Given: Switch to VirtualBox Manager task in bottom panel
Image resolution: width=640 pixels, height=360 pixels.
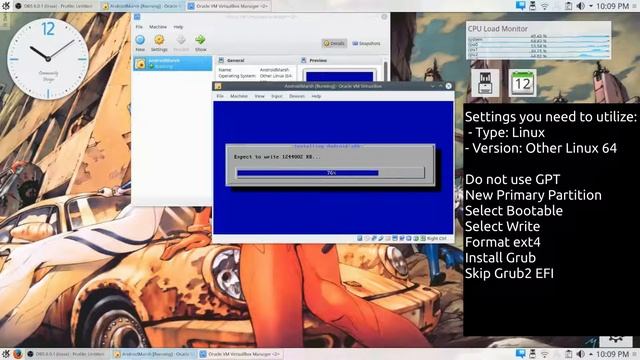Looking at the screenshot, I should (241, 354).
